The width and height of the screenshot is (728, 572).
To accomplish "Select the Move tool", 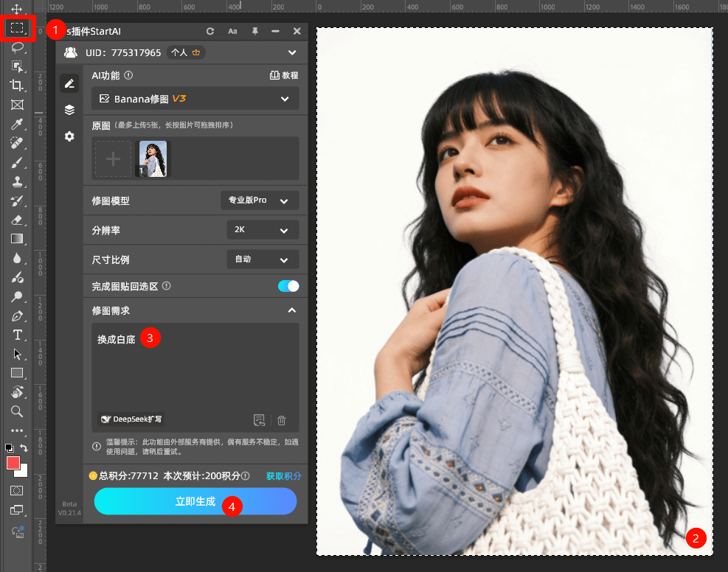I will click(16, 7).
